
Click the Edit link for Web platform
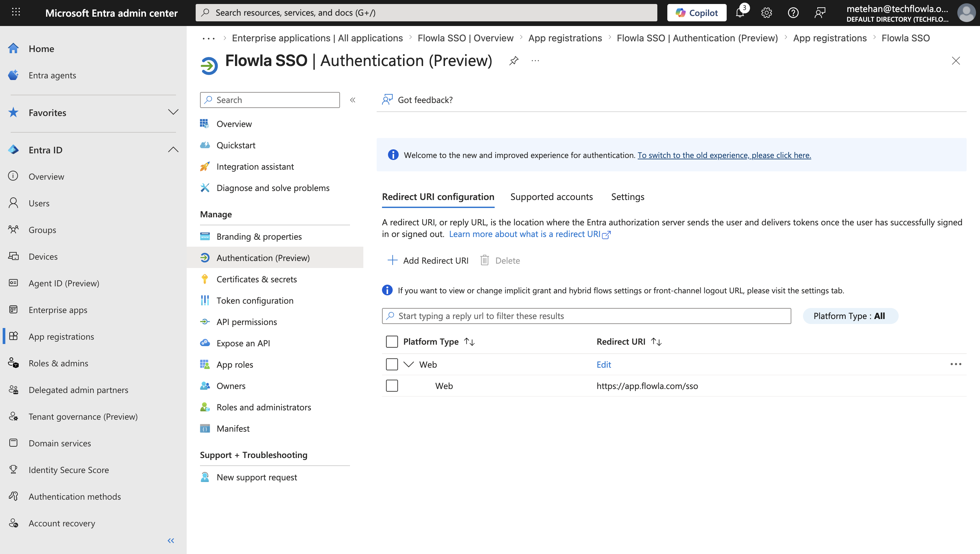(x=603, y=365)
